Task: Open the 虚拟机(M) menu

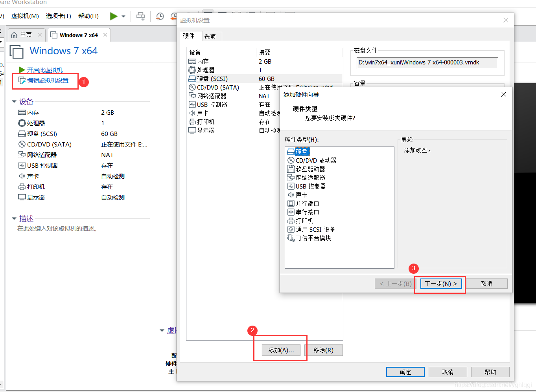Action: pyautogui.click(x=25, y=16)
